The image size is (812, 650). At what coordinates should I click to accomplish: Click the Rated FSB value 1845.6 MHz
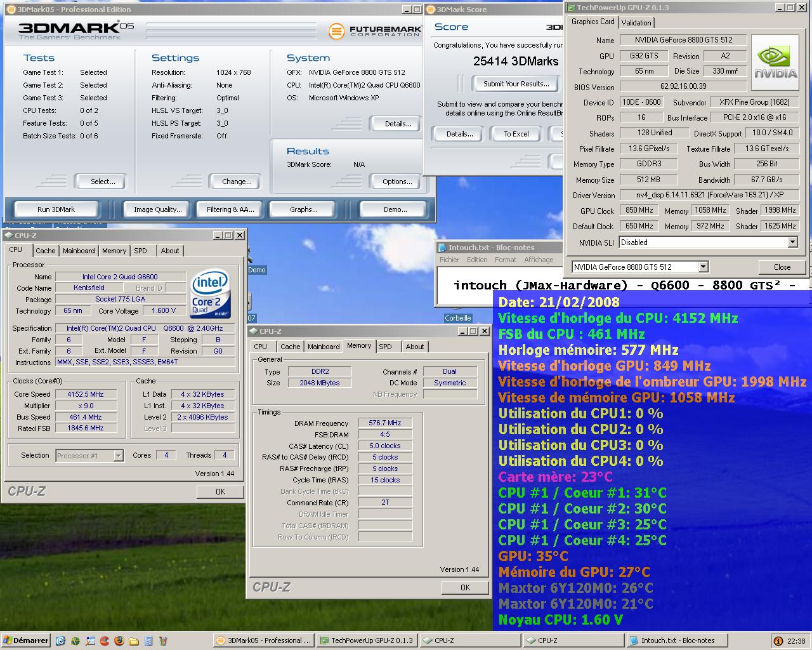tap(86, 428)
